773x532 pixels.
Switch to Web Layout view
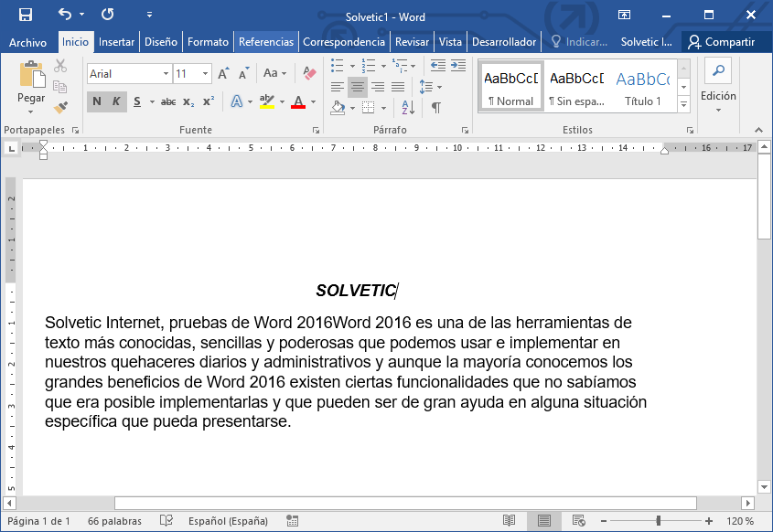tap(579, 521)
